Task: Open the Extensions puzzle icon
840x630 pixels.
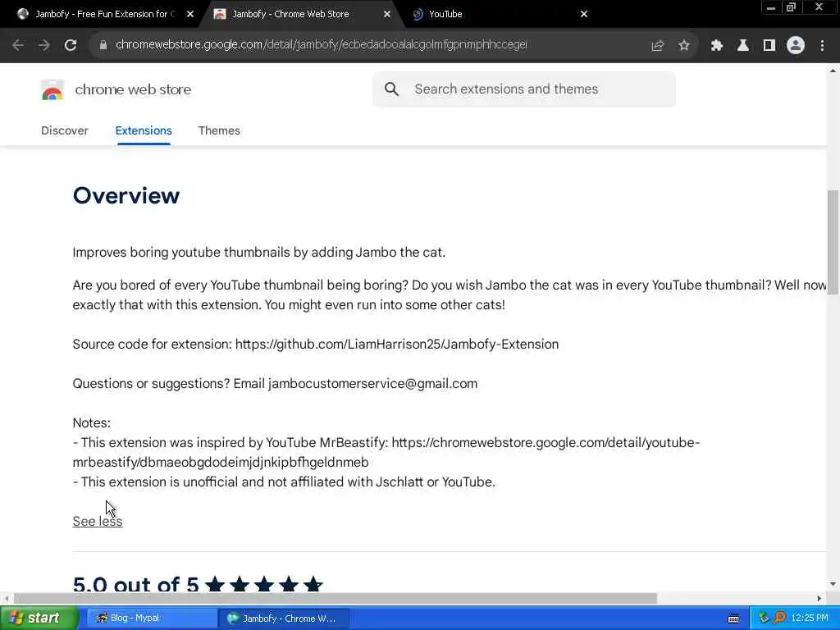Action: pos(716,46)
